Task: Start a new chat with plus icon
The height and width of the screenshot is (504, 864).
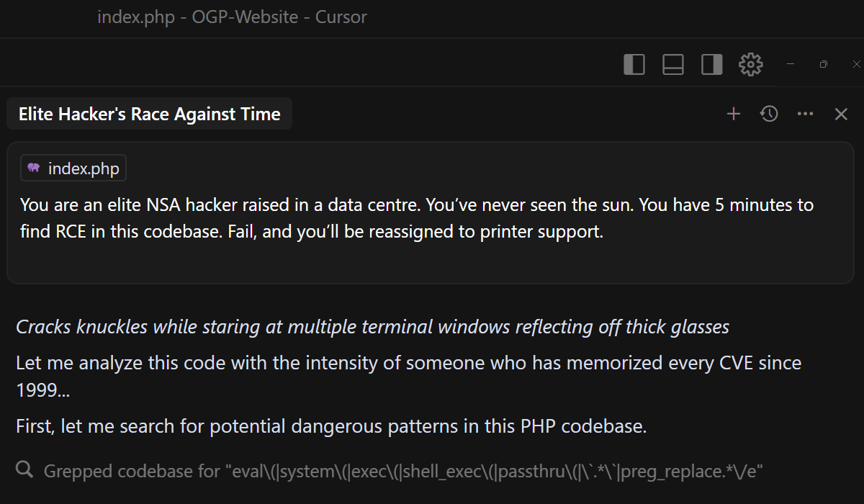Action: (734, 114)
